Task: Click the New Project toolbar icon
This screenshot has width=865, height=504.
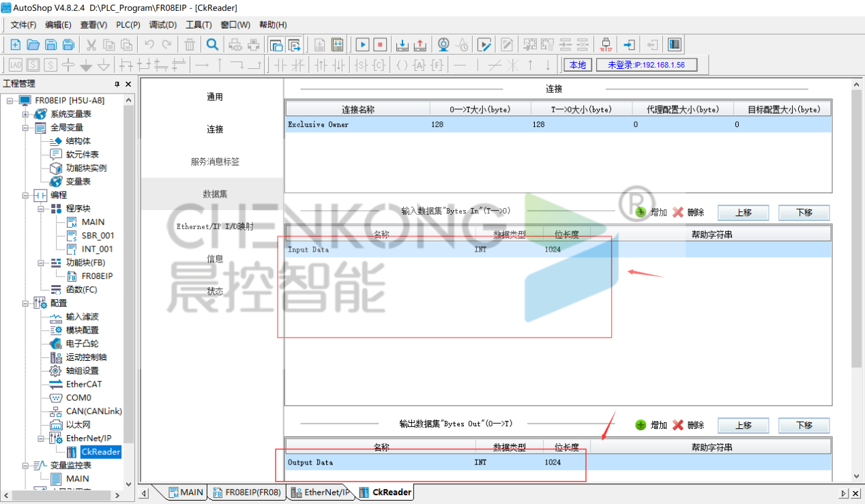Action: coord(15,45)
